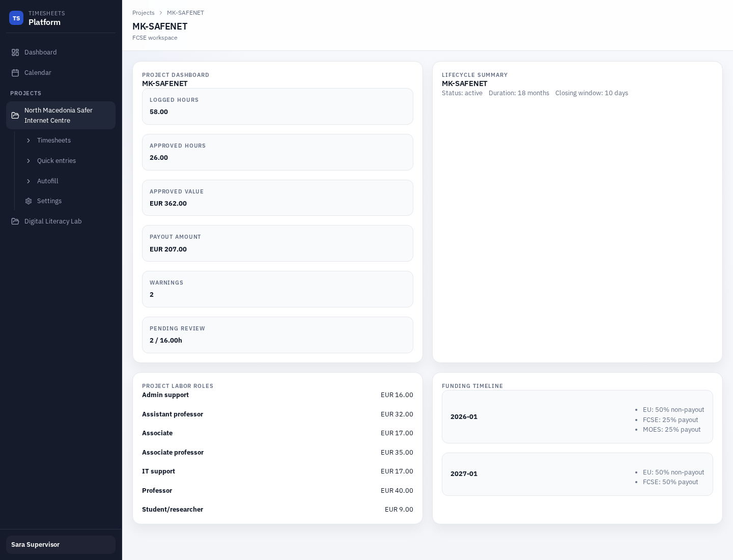733x560 pixels.
Task: Select Calendar from the sidebar menu
Action: [38, 73]
